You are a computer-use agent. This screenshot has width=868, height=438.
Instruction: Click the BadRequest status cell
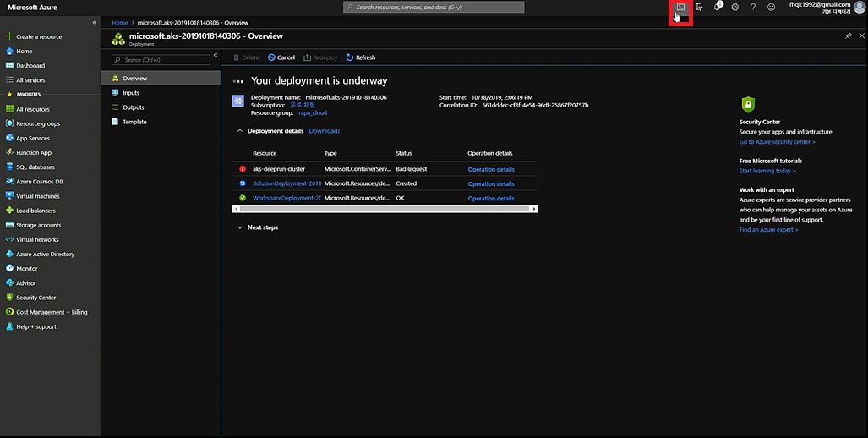click(x=412, y=169)
